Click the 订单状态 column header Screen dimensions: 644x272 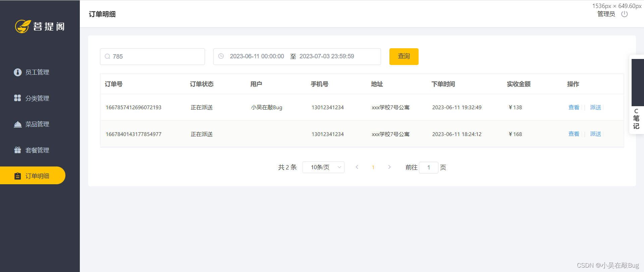(202, 84)
